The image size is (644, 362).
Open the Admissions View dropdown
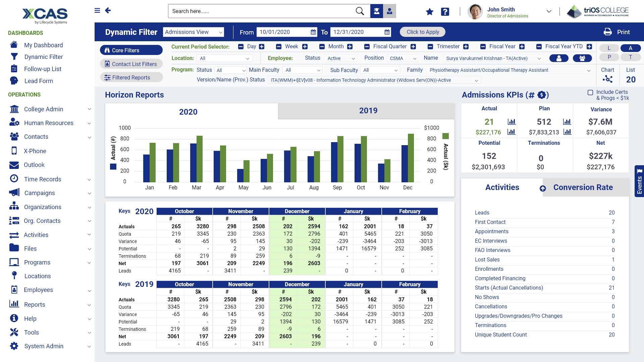coord(194,32)
